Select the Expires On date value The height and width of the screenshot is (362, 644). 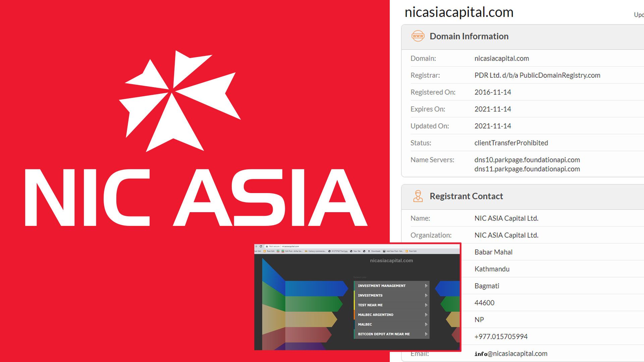(493, 109)
